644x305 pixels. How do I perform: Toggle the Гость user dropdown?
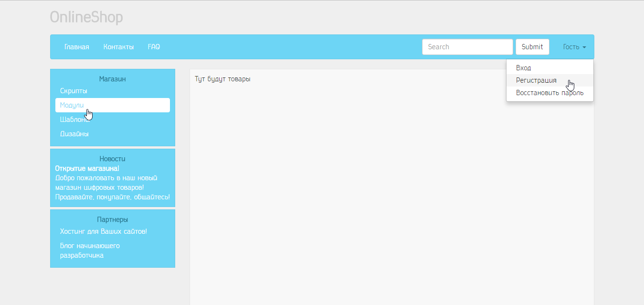coord(574,47)
